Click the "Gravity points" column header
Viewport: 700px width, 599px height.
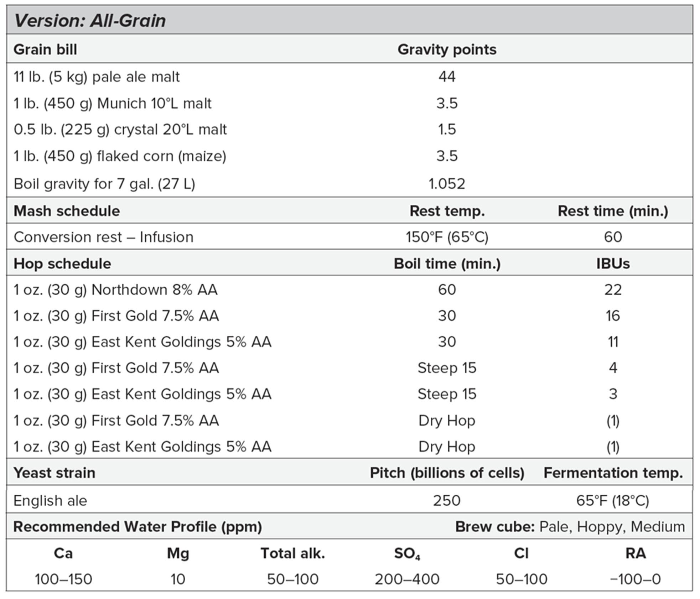447,50
